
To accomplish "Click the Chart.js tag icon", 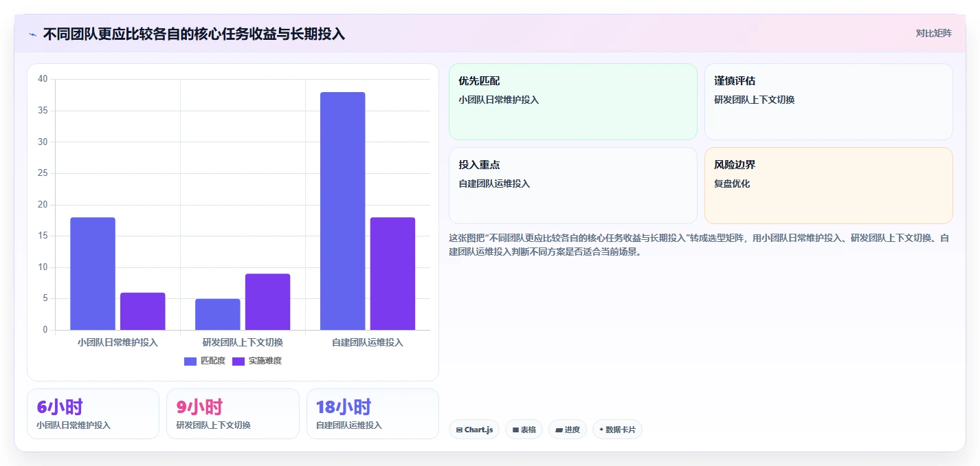I will [459, 430].
